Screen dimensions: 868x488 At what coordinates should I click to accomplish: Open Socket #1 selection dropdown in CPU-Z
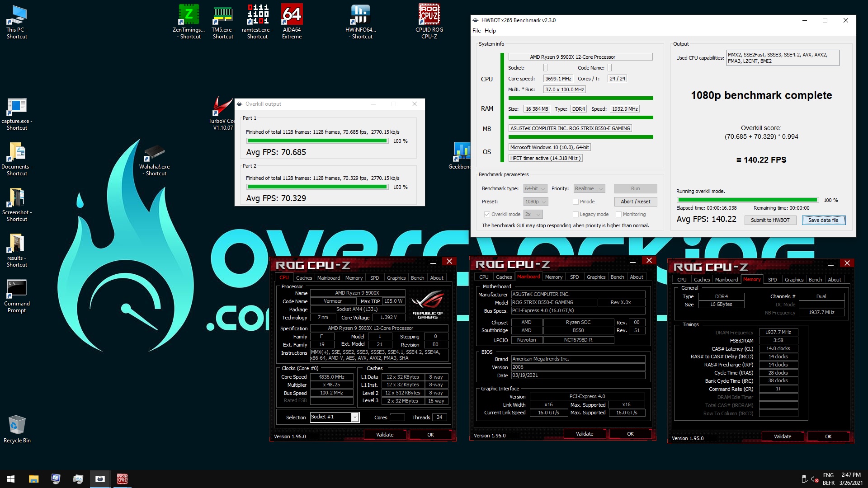pyautogui.click(x=335, y=417)
